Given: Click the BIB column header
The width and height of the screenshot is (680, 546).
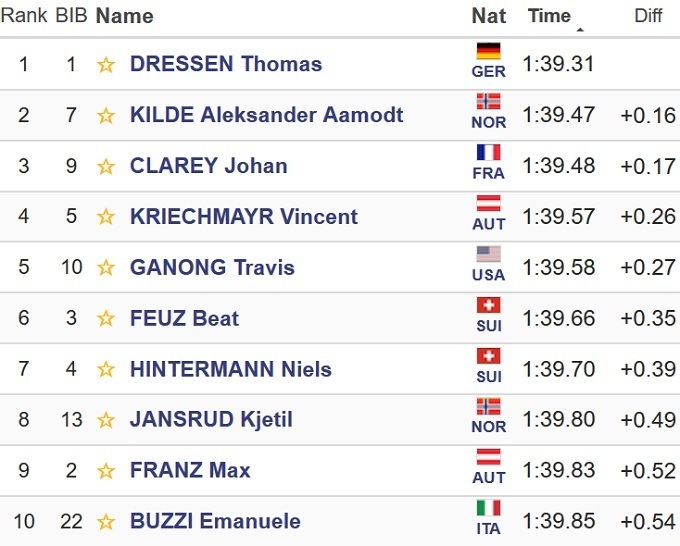Looking at the screenshot, I should [71, 16].
